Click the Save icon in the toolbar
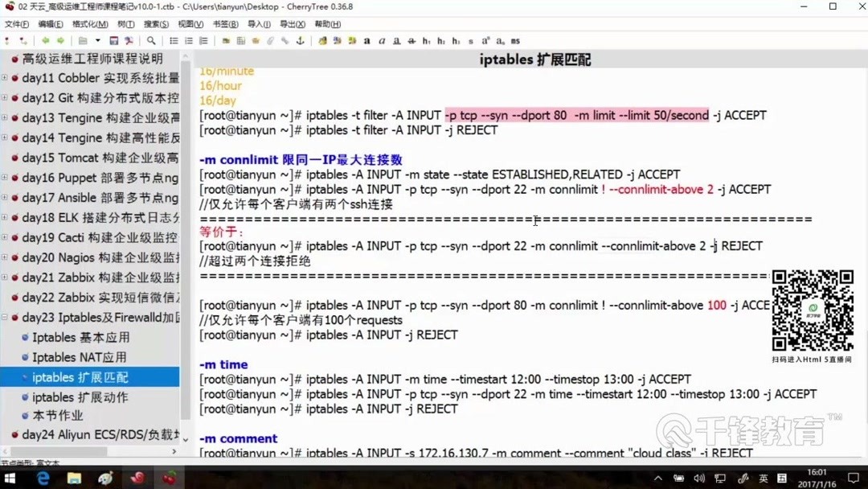The image size is (868, 489). click(113, 39)
